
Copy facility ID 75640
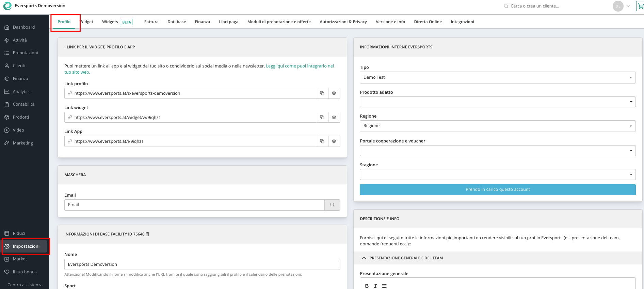pyautogui.click(x=147, y=234)
